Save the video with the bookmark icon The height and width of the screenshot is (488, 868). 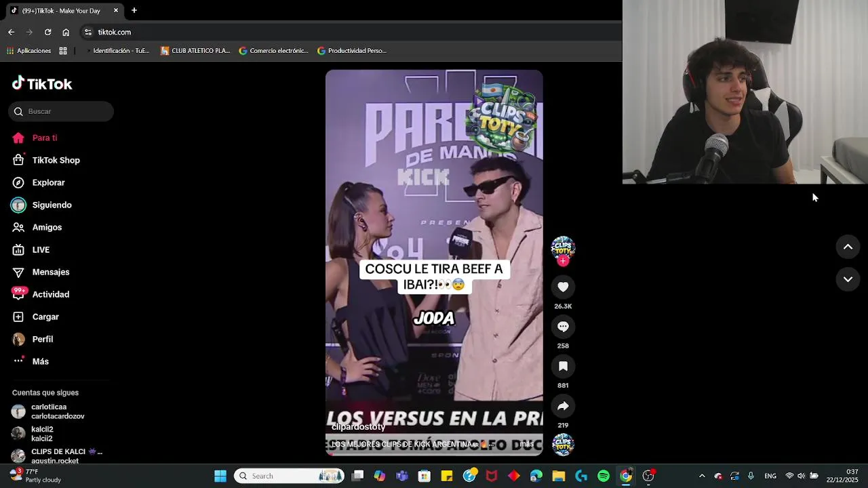(563, 366)
